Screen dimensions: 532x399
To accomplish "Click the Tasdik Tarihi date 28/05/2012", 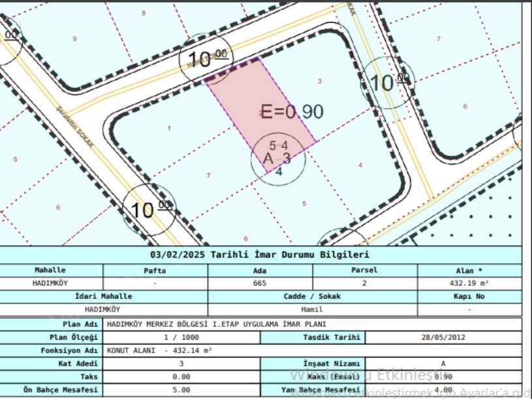I will (x=443, y=337).
